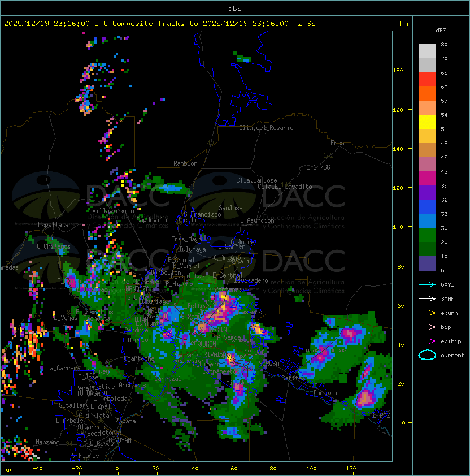Click the pink bip arrow in legend
The image size is (470, 476).
pos(427,327)
